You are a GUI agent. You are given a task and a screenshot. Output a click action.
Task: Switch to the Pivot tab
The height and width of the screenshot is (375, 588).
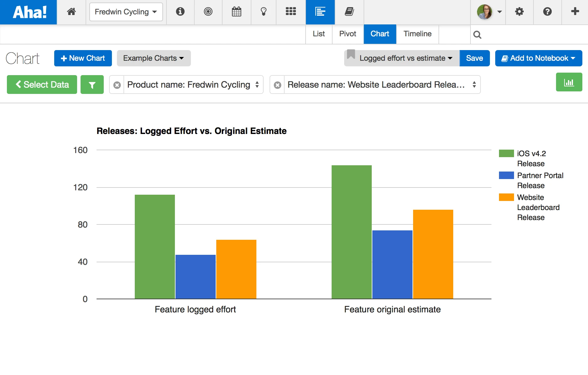[348, 34]
